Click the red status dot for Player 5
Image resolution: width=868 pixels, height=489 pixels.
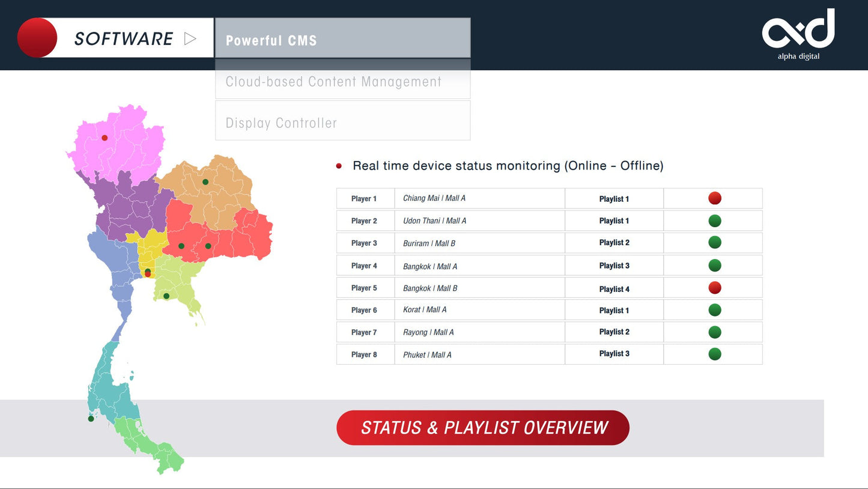(714, 288)
